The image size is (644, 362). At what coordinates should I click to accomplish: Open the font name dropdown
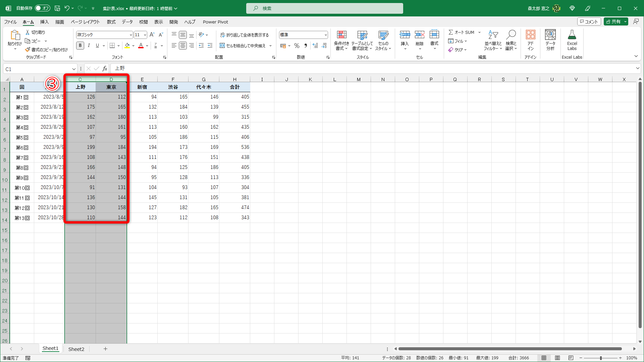[131, 35]
